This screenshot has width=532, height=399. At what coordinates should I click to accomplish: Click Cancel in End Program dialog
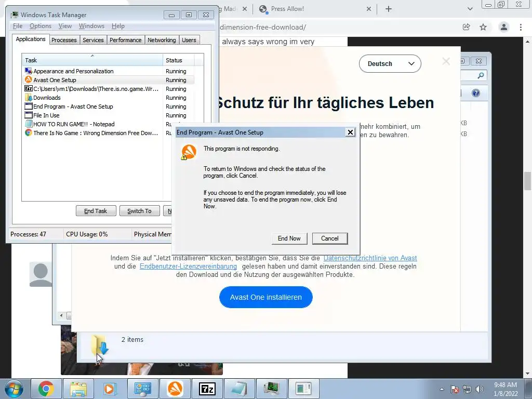pyautogui.click(x=330, y=238)
